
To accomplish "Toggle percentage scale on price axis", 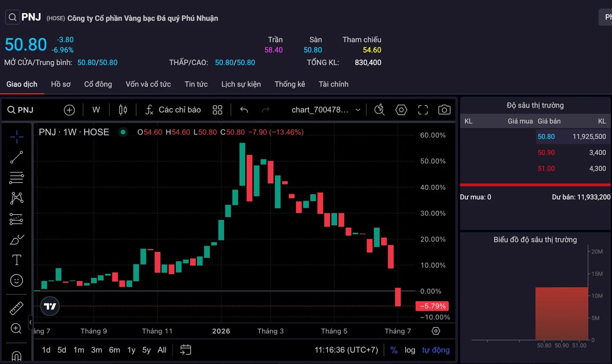I will click(394, 350).
